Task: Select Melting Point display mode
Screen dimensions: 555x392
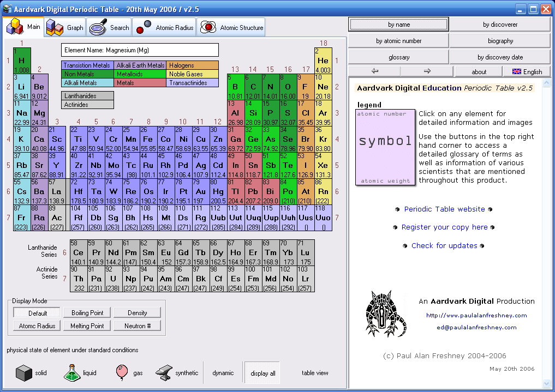Action: coord(87,326)
